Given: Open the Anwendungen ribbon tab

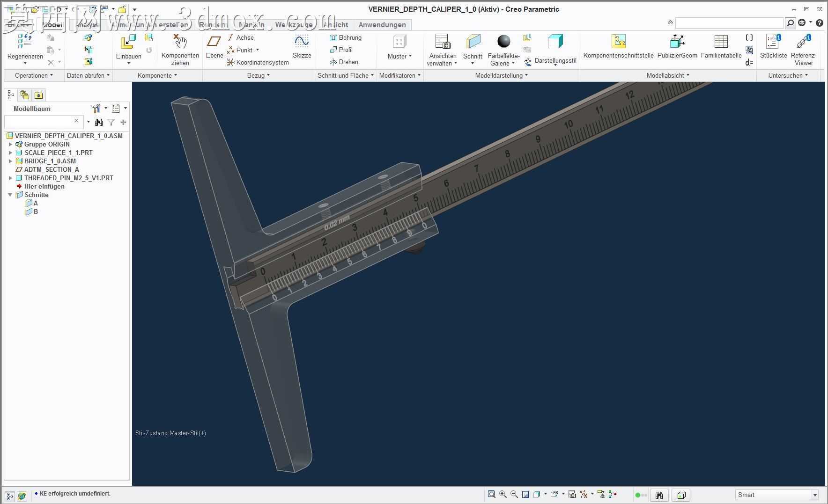Looking at the screenshot, I should (x=382, y=25).
